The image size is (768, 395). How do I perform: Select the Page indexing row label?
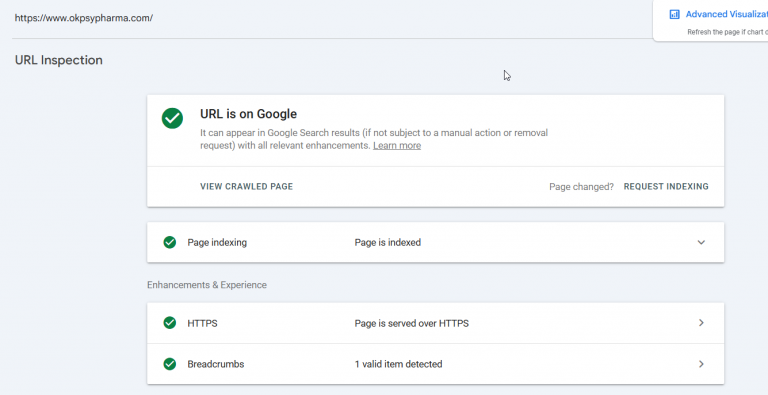[217, 243]
